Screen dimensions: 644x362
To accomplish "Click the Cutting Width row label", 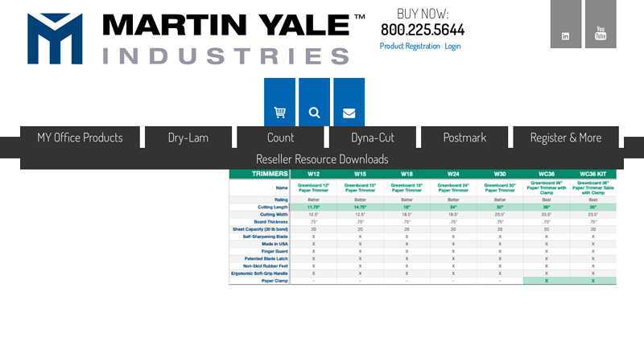I will click(x=274, y=215).
